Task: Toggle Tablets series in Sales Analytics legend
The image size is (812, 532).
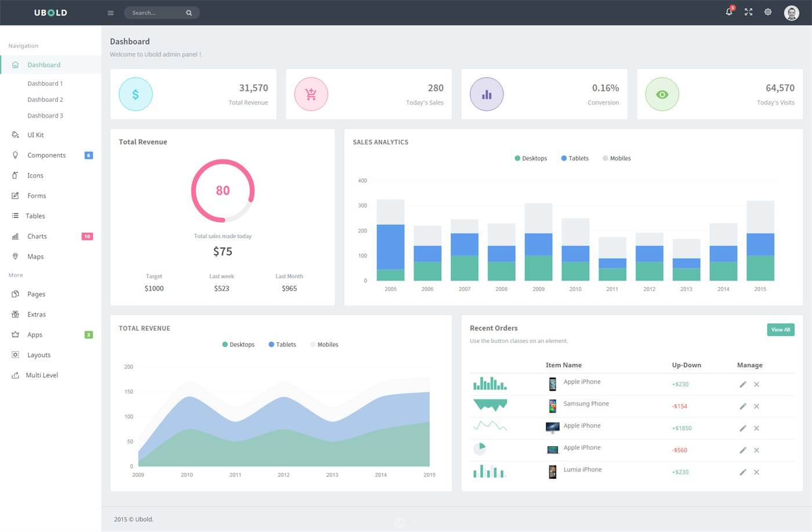Action: pyautogui.click(x=575, y=158)
